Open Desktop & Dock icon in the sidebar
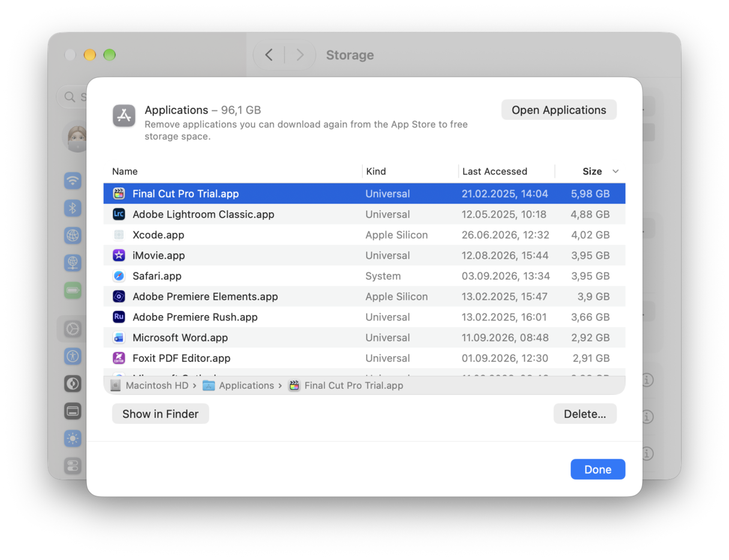Image resolution: width=729 pixels, height=560 pixels. (73, 411)
